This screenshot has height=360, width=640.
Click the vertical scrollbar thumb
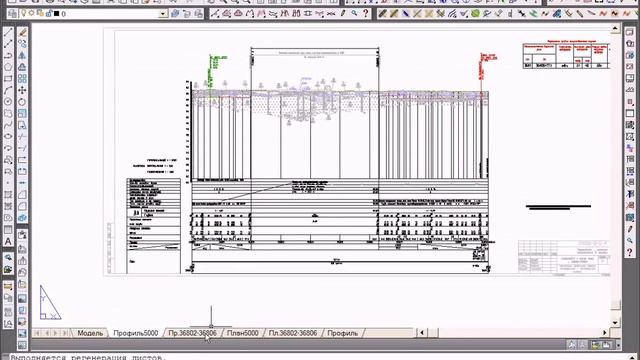615,304
